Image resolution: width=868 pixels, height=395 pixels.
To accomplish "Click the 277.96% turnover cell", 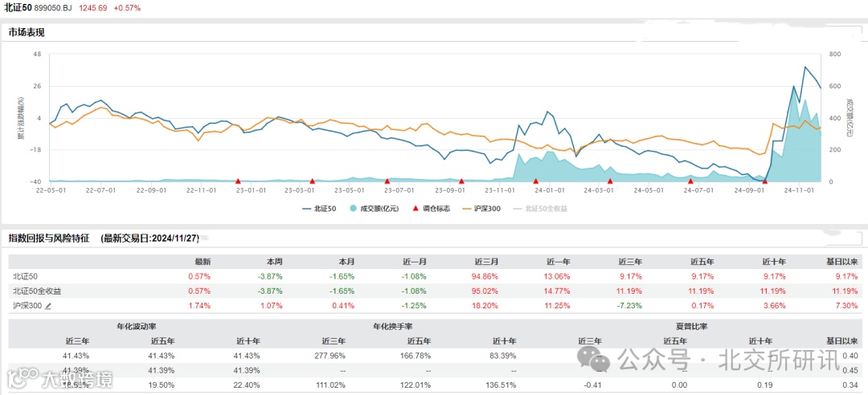I will pos(330,355).
